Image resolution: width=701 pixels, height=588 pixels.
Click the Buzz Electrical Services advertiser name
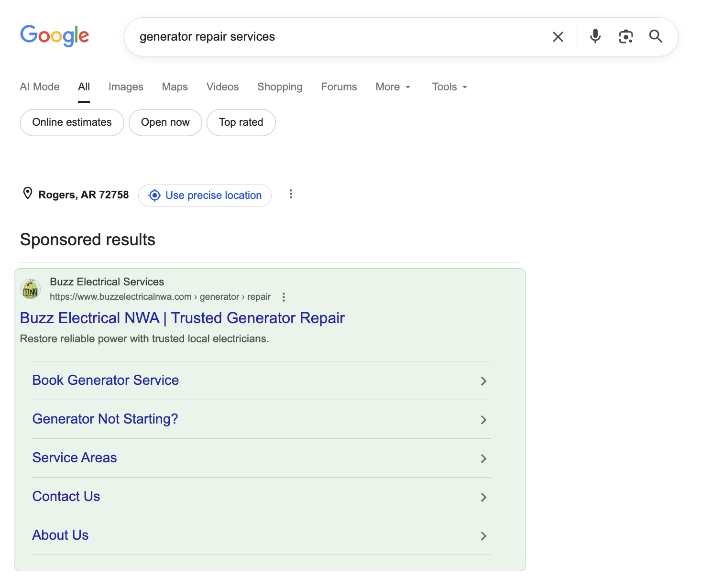107,282
